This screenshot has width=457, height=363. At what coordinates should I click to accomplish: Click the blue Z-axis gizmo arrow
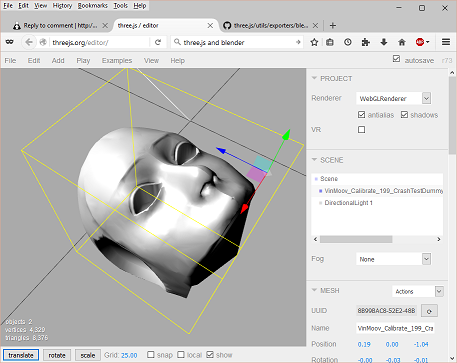click(x=222, y=151)
